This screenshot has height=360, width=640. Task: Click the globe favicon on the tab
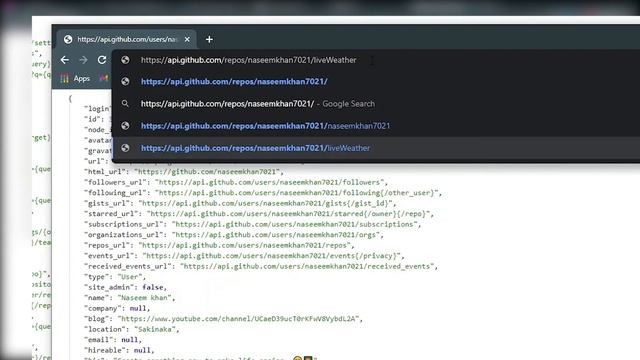point(68,39)
